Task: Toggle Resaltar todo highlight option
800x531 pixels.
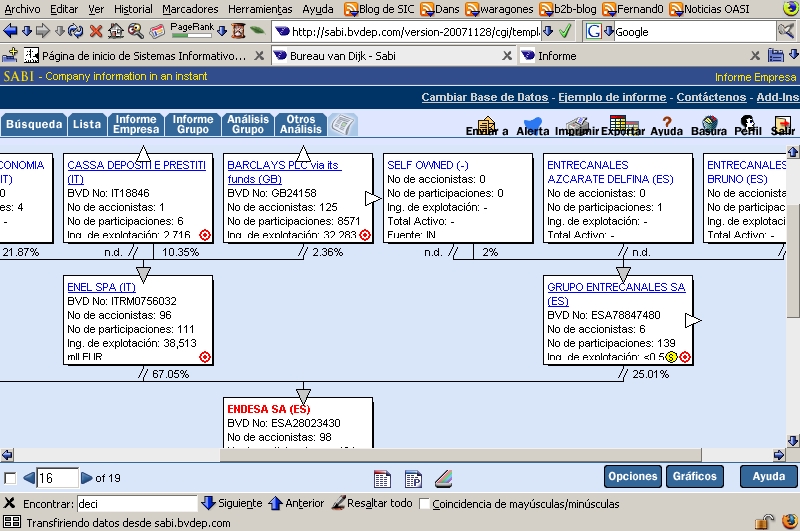Action: tap(372, 503)
